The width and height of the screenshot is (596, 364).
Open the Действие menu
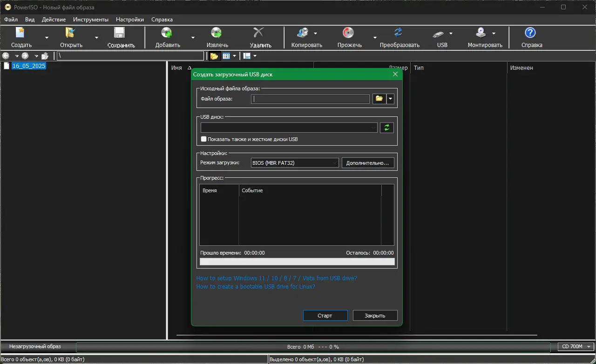54,20
